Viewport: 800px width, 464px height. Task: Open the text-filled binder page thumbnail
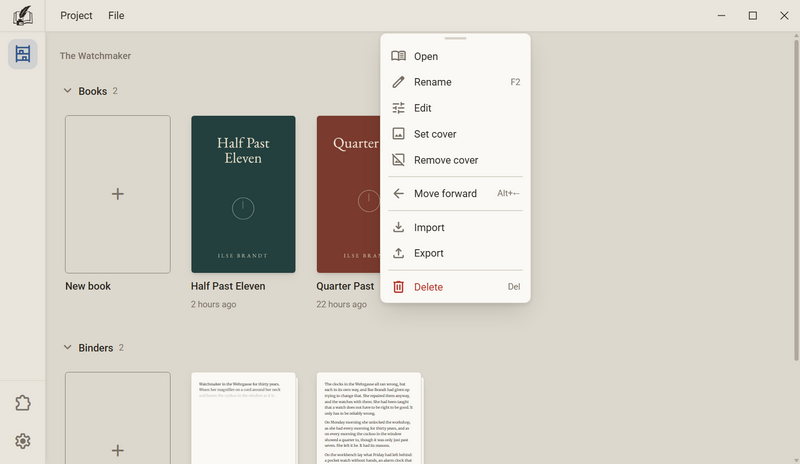(369, 418)
